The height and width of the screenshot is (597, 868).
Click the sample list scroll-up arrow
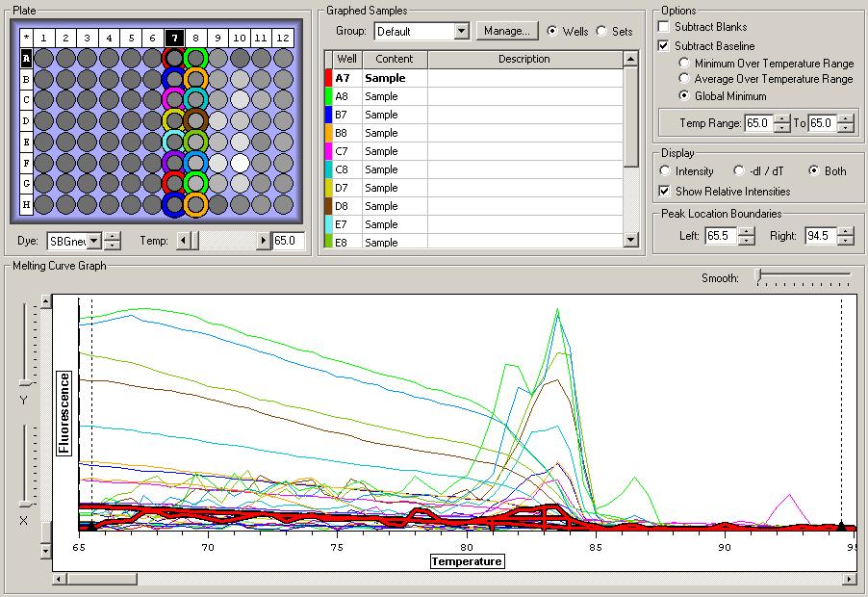click(630, 59)
